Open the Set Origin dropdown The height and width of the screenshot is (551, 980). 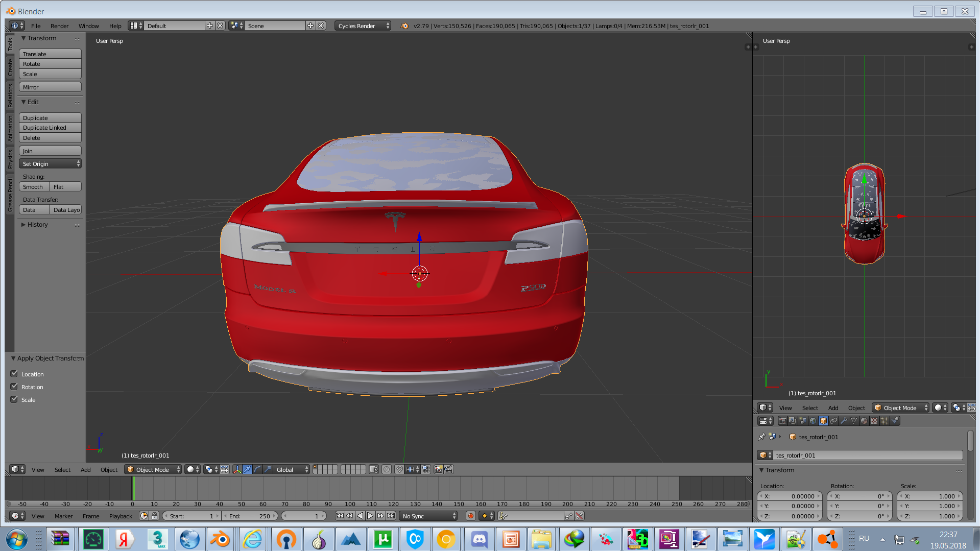point(50,164)
